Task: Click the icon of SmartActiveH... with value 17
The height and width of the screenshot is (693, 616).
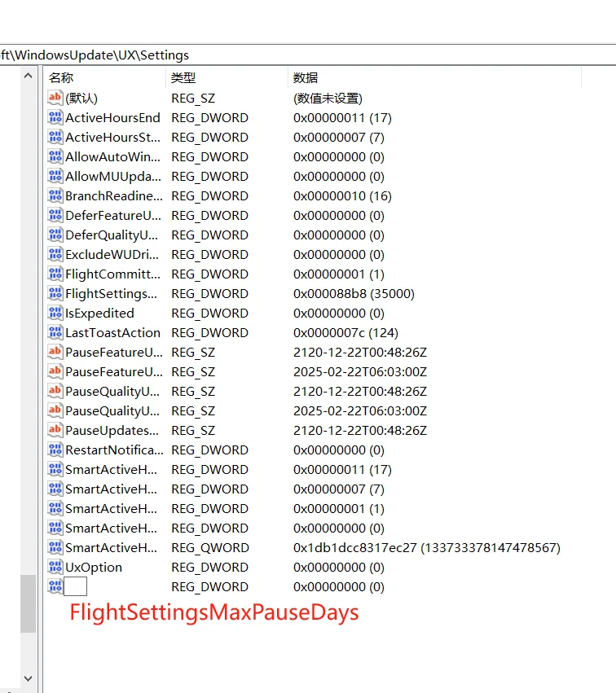Action: pyautogui.click(x=55, y=469)
